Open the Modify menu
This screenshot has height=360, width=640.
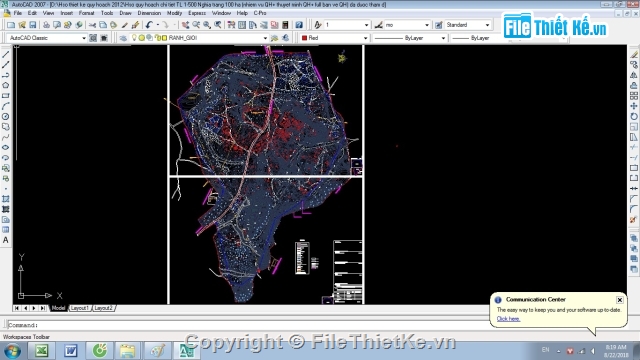click(174, 13)
